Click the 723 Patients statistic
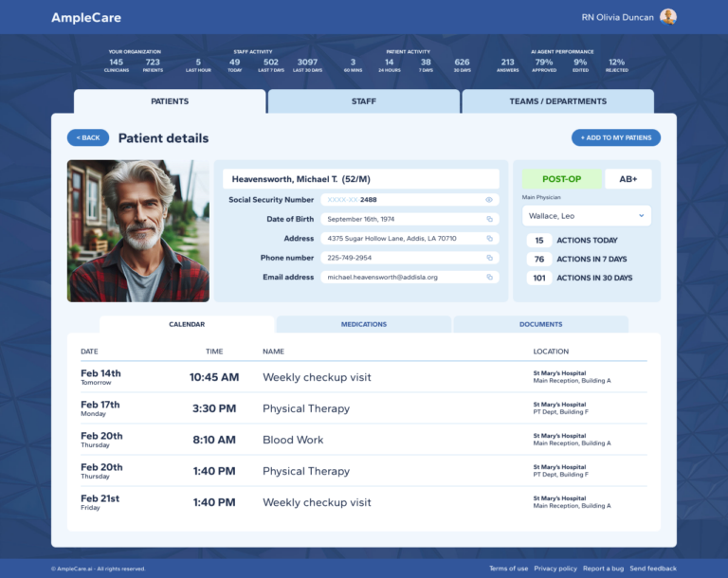Screen dimensions: 728x578 (x=153, y=65)
